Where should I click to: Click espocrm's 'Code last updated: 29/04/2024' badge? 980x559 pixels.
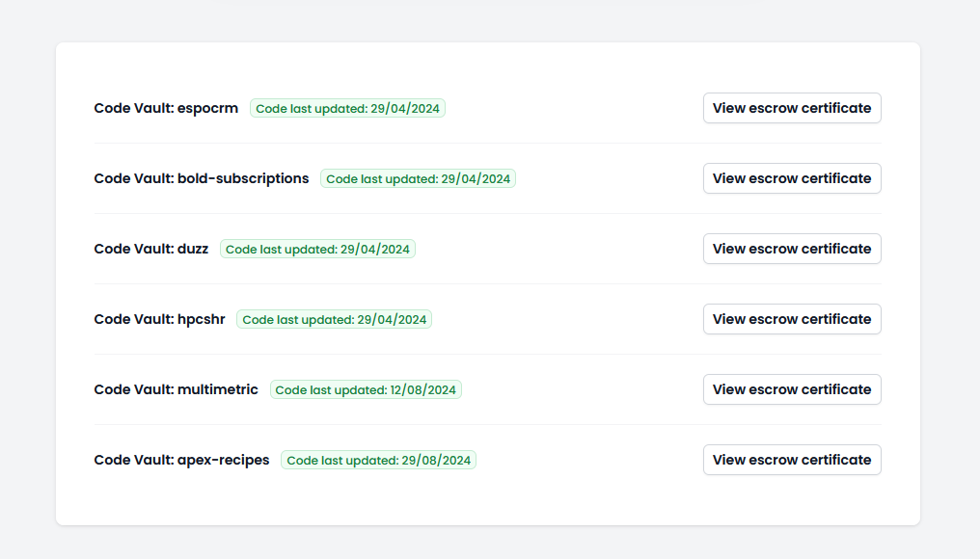[x=347, y=108]
